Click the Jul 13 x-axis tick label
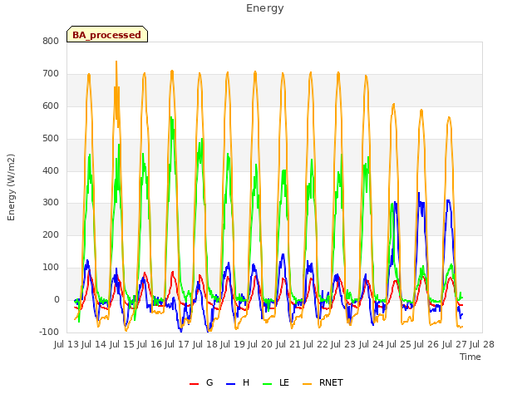532x399 pixels. click(x=66, y=344)
